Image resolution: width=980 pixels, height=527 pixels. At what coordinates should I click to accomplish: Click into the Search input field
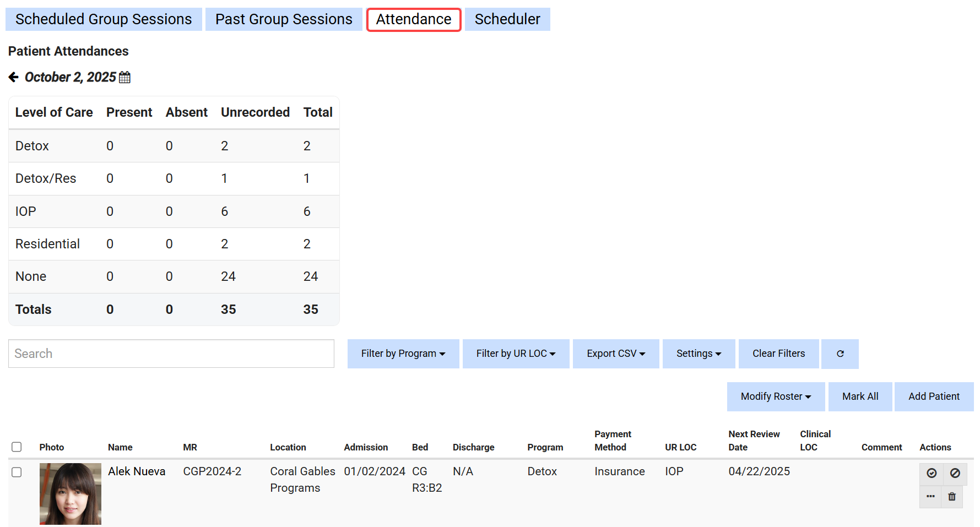coord(171,354)
